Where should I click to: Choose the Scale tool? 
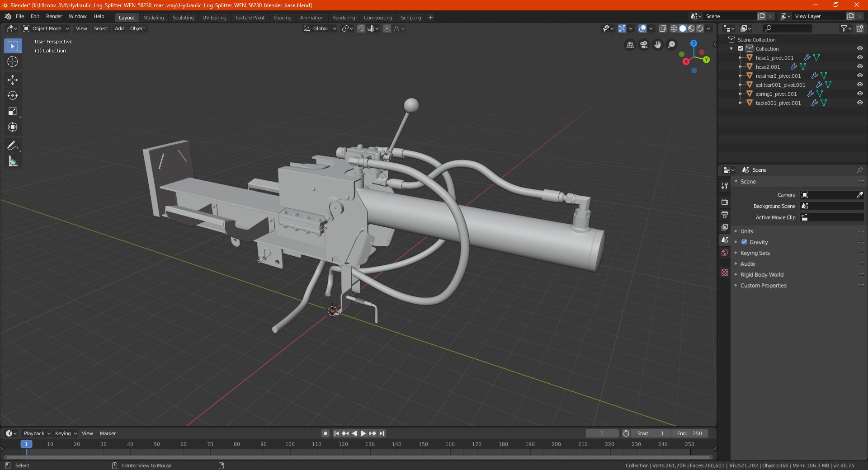13,112
